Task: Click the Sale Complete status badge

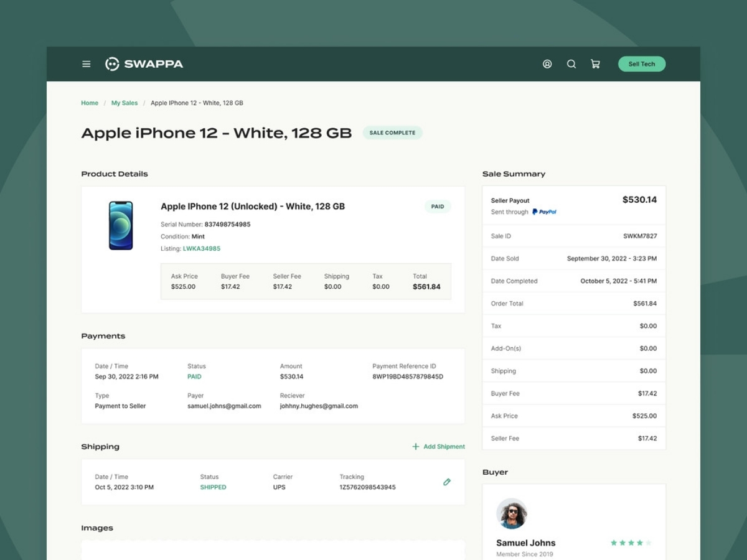Action: (x=392, y=133)
